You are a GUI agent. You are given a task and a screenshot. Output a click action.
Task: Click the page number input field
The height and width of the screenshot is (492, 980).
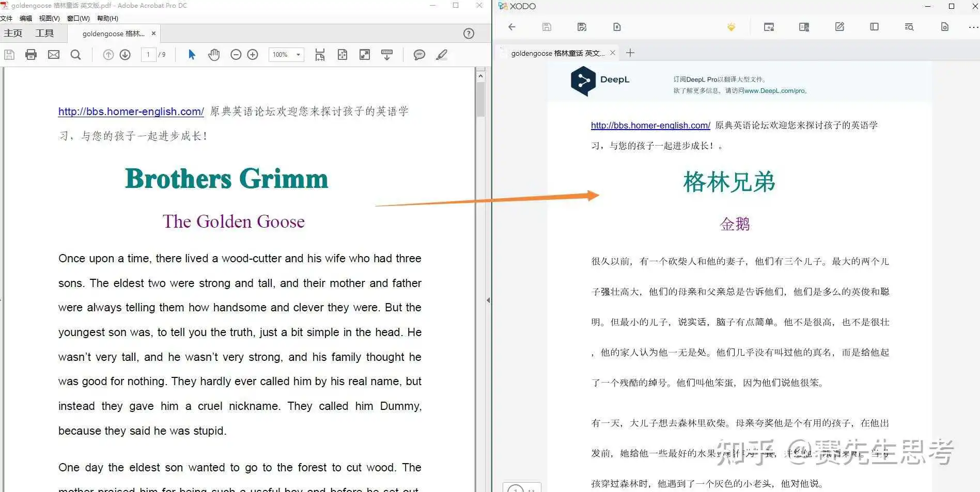(148, 55)
